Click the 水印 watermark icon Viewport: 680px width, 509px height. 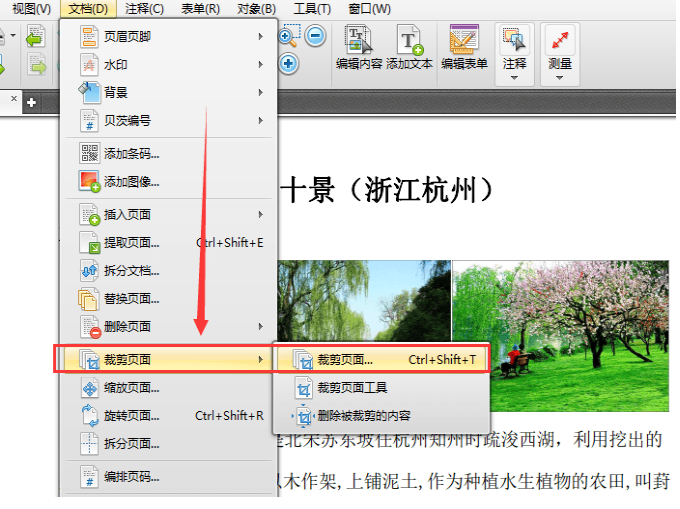point(89,65)
